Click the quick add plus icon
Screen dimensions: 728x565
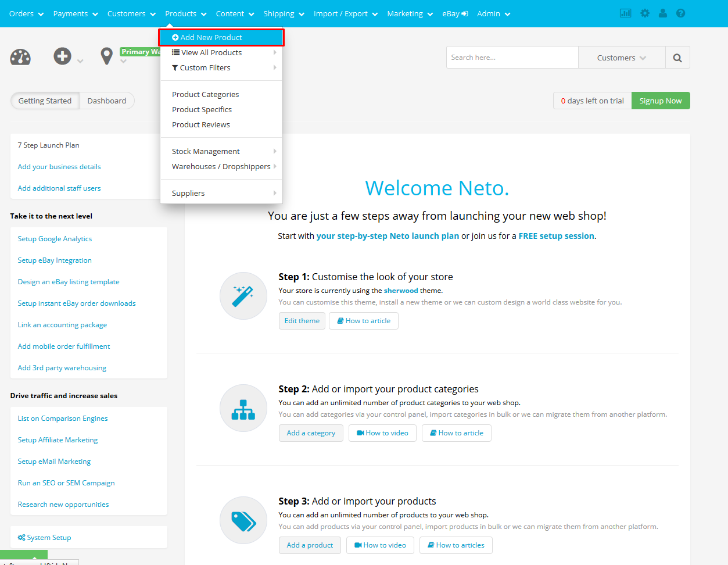[x=62, y=56]
